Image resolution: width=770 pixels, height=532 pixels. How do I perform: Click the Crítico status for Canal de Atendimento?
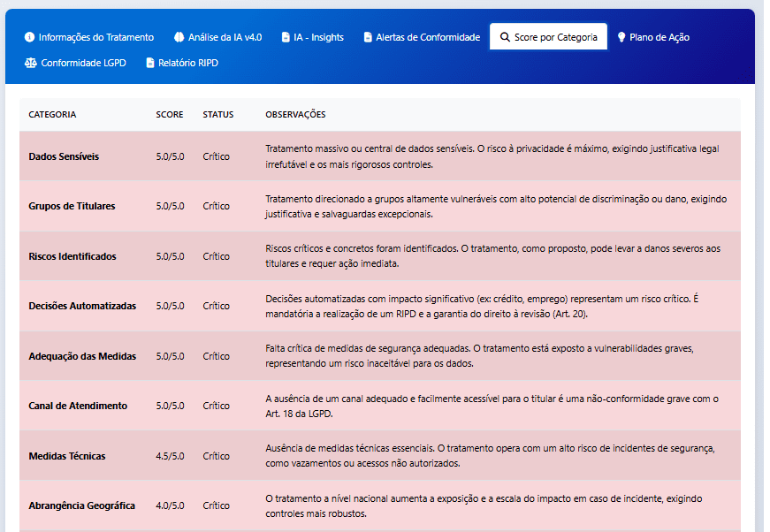tap(216, 406)
